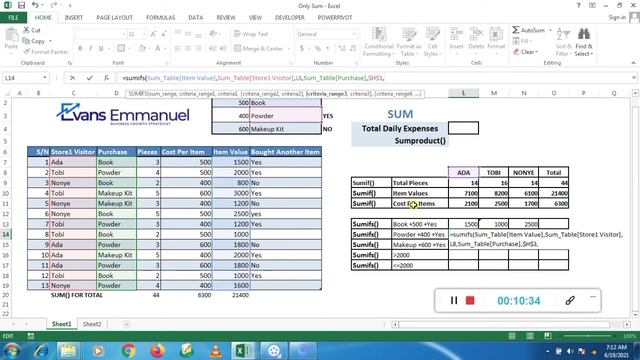This screenshot has width=640, height=360.
Task: Click Format Painter brush
Action: coord(45,52)
